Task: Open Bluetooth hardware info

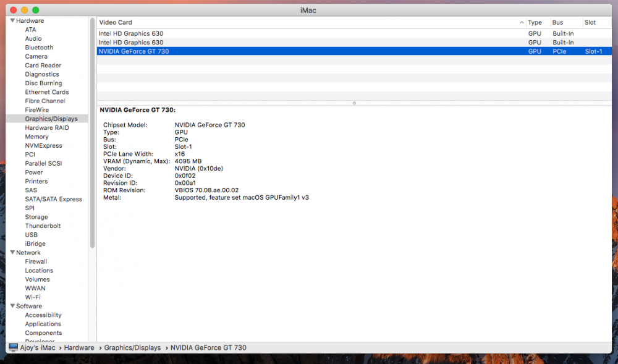Action: [39, 47]
